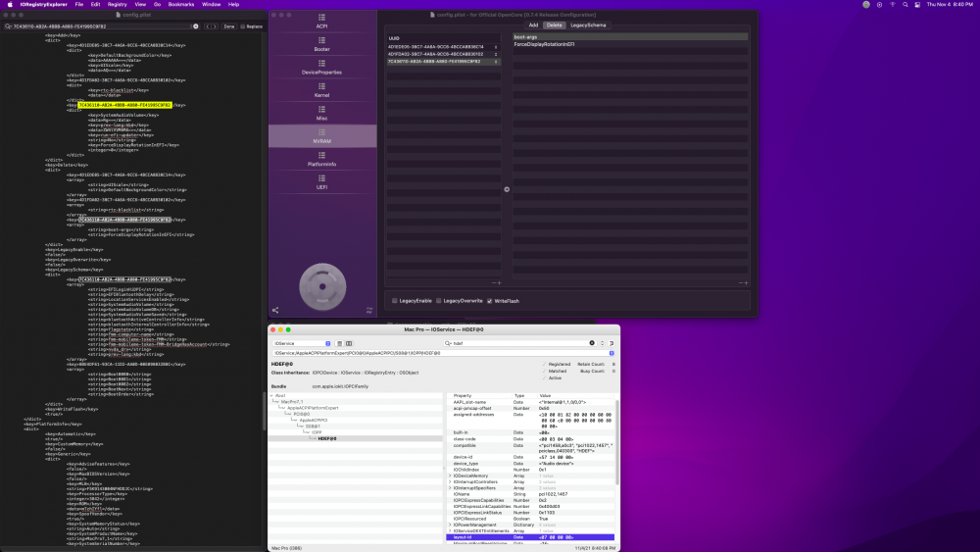Enable the LegacyOverwrite checkbox
The width and height of the screenshot is (980, 552).
(x=439, y=301)
